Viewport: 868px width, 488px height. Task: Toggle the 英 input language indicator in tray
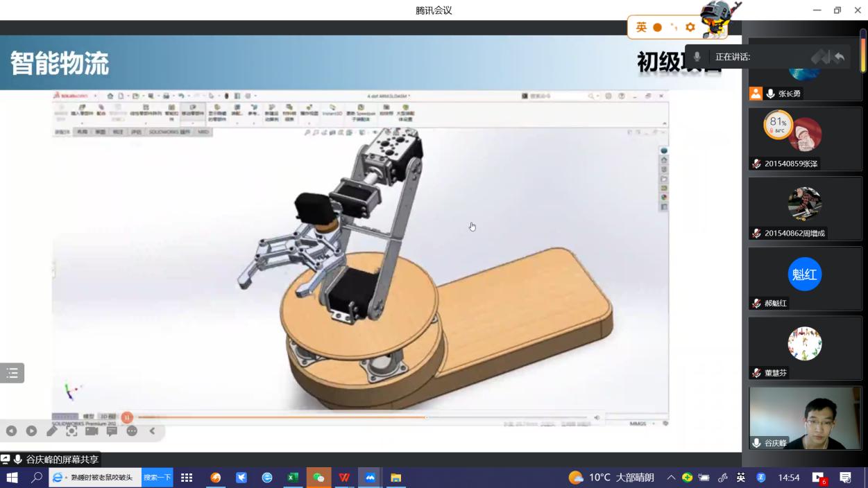click(741, 478)
